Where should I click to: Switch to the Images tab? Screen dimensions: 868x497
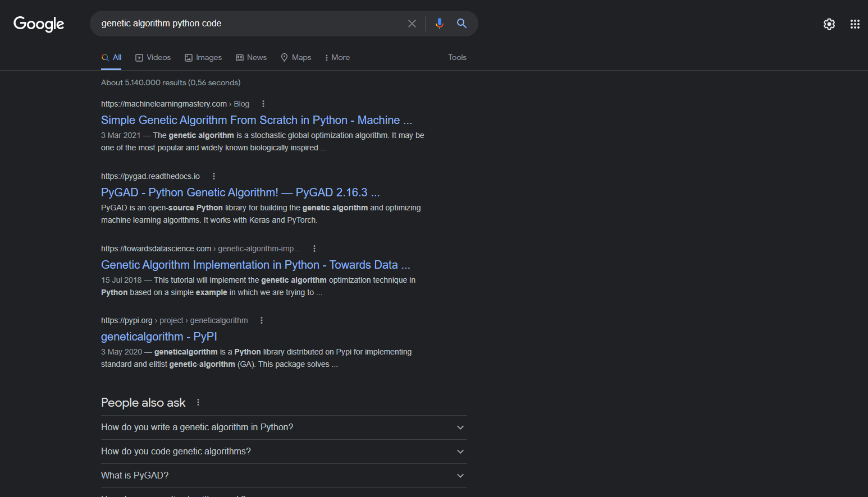coord(203,58)
